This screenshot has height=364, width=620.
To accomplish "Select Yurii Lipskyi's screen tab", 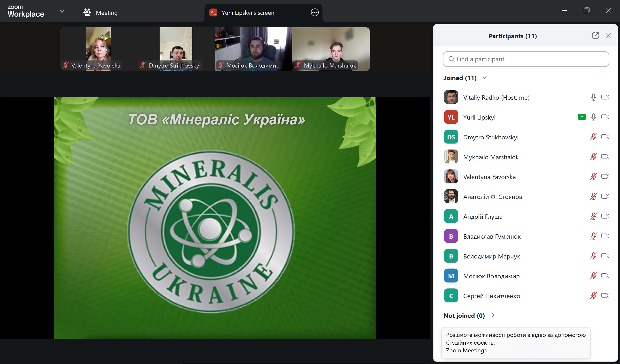I will (x=248, y=13).
